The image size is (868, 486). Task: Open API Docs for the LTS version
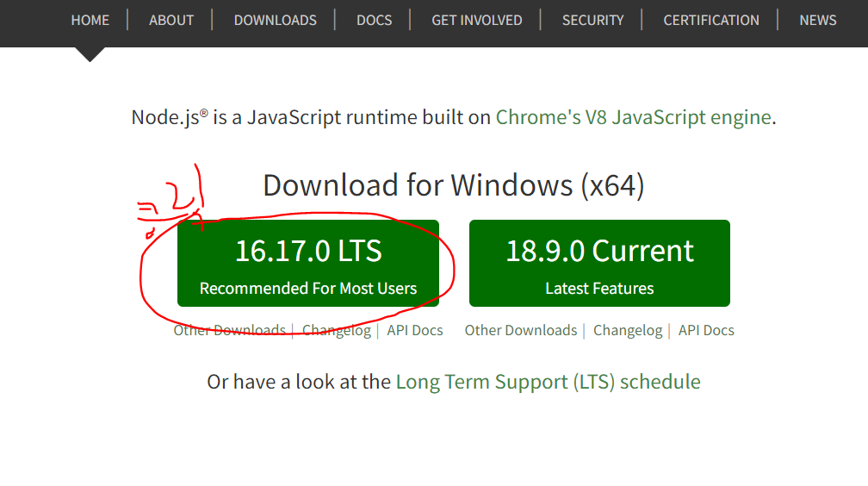(x=415, y=330)
